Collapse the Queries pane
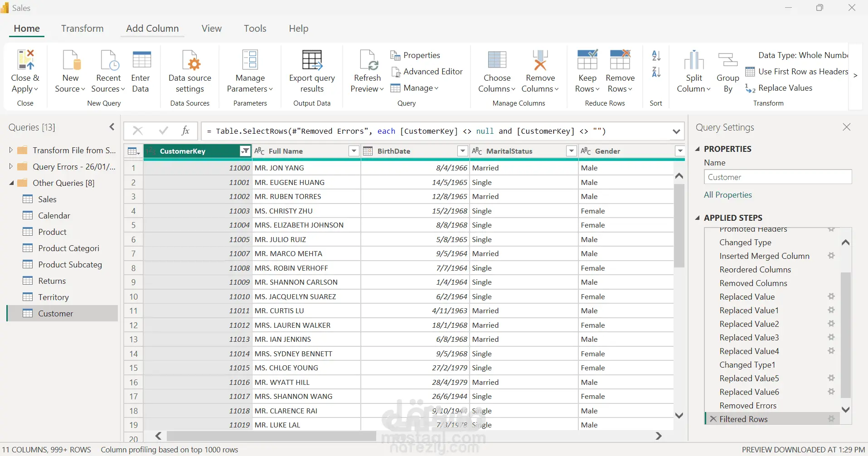The height and width of the screenshot is (456, 868). 112,127
